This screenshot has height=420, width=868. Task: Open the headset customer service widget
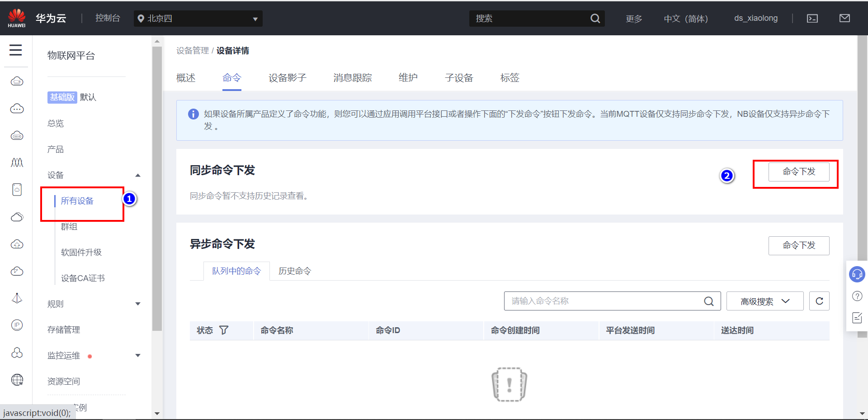[x=857, y=274]
